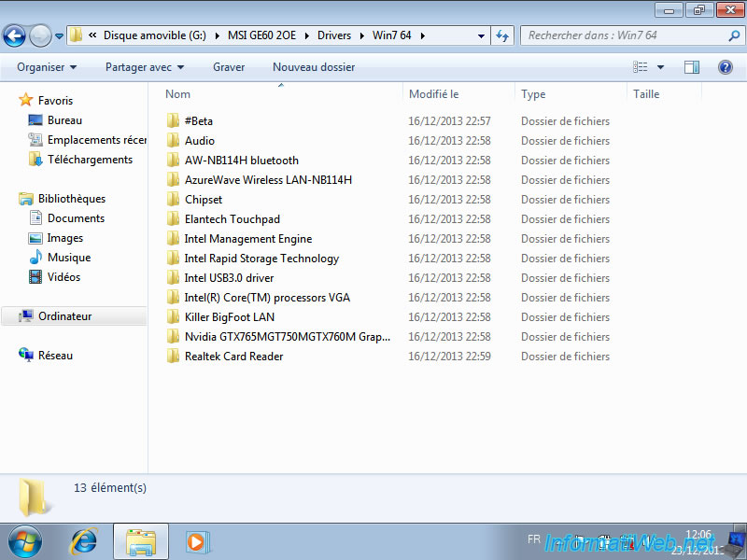Expand the view options dropdown arrow

pos(660,67)
